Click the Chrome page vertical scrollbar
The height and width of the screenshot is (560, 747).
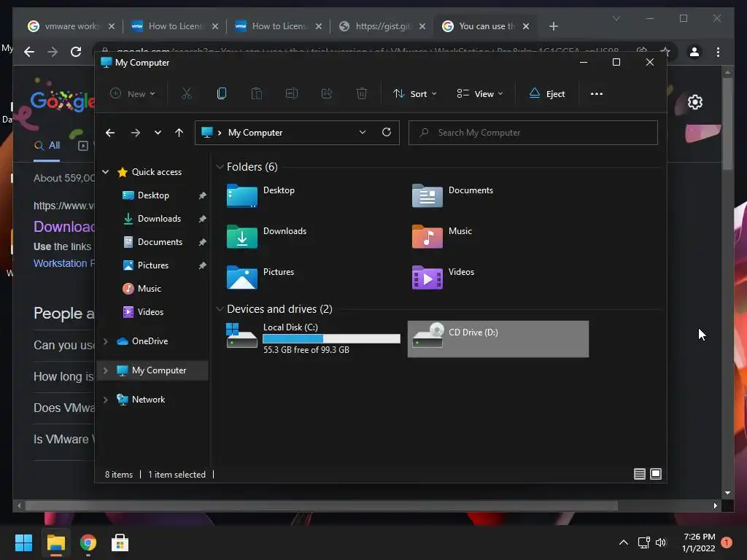click(x=727, y=124)
